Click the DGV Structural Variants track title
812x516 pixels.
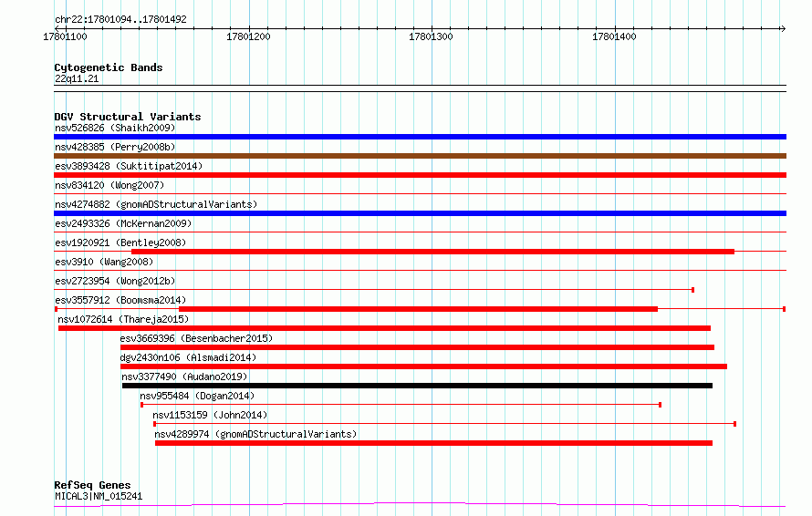click(128, 117)
